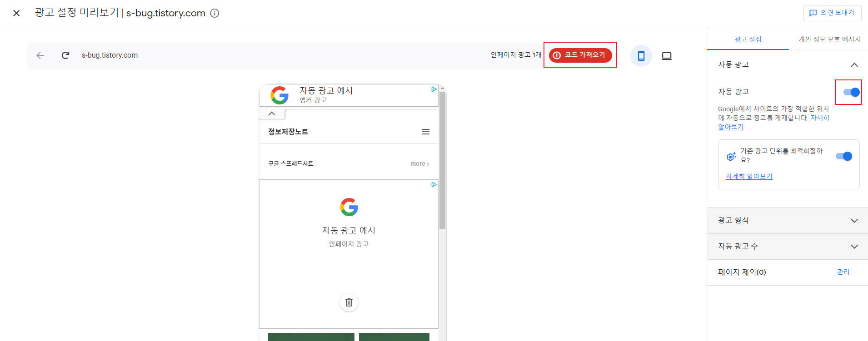Select the 광고 설정 tab
Screen dimensions: 868x341
[748, 39]
